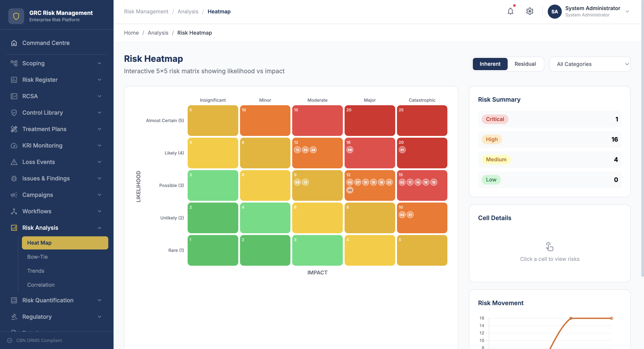644x349 pixels.
Task: Click risk marker 06 in the Likely/Major cell
Action: [x=349, y=150]
